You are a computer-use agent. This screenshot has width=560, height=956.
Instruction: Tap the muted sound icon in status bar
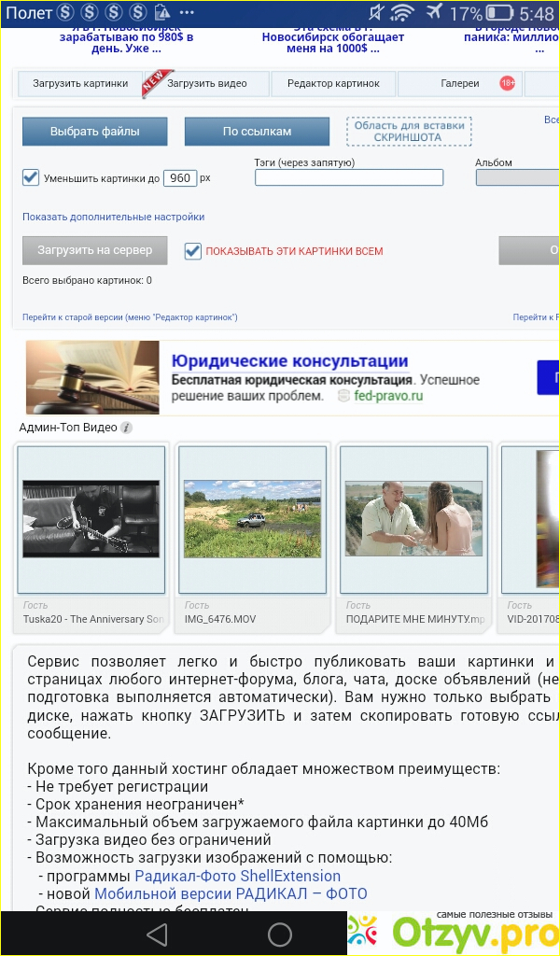(375, 14)
